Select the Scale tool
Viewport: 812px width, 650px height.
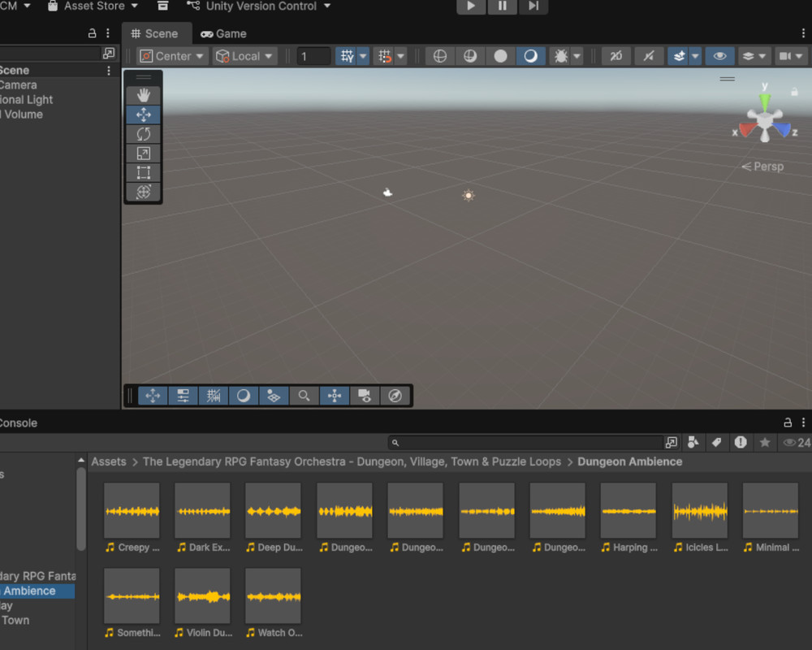pos(144,154)
